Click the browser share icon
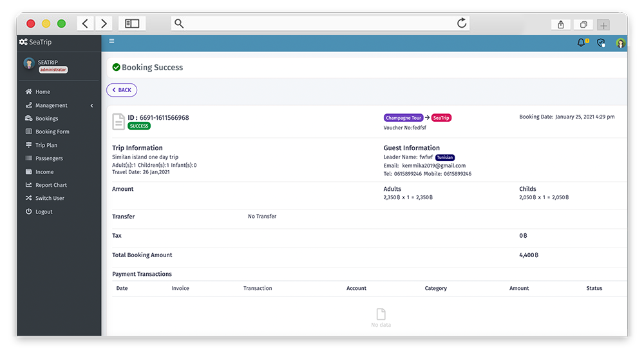Viewport: 644px width, 359px height. tap(561, 24)
